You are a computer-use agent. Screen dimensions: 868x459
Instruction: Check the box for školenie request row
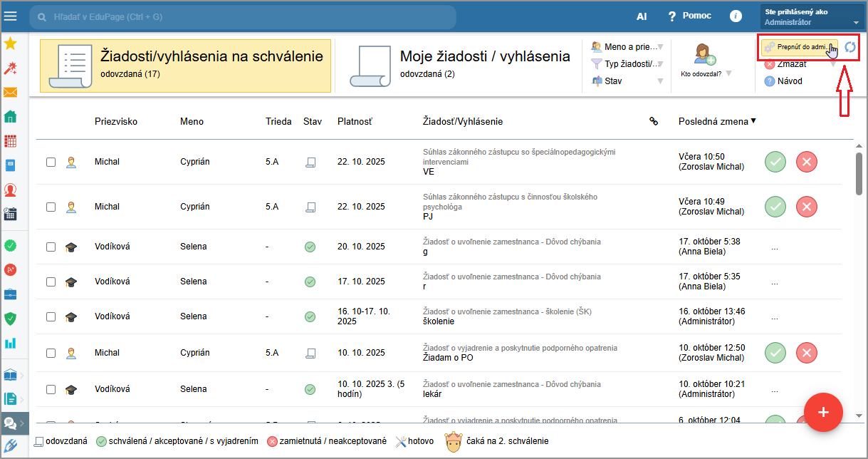point(51,316)
